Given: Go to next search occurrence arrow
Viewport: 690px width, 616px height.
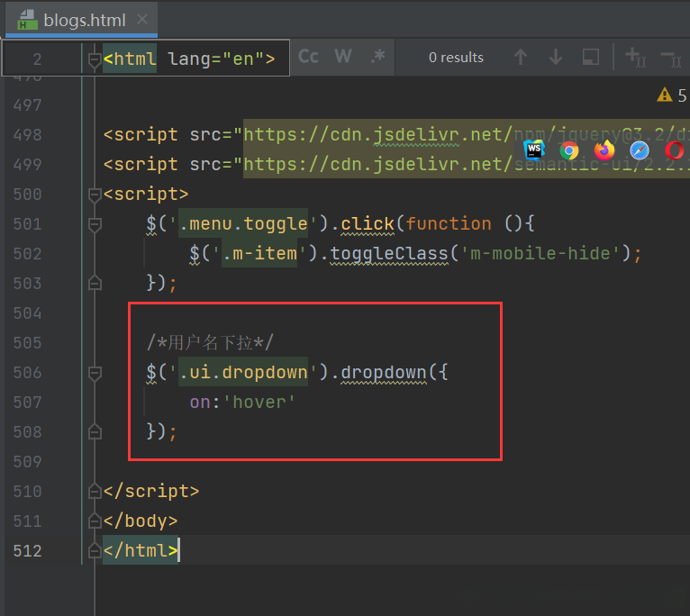Looking at the screenshot, I should tap(556, 57).
